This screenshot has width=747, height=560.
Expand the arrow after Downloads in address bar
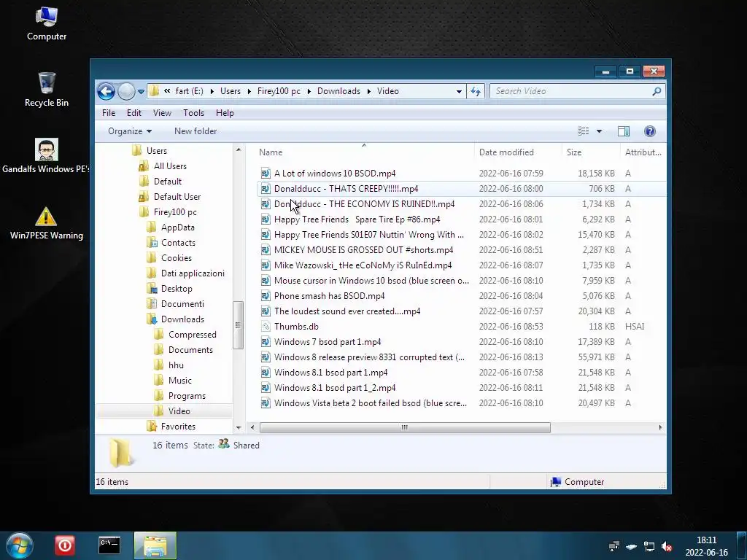[x=368, y=91]
